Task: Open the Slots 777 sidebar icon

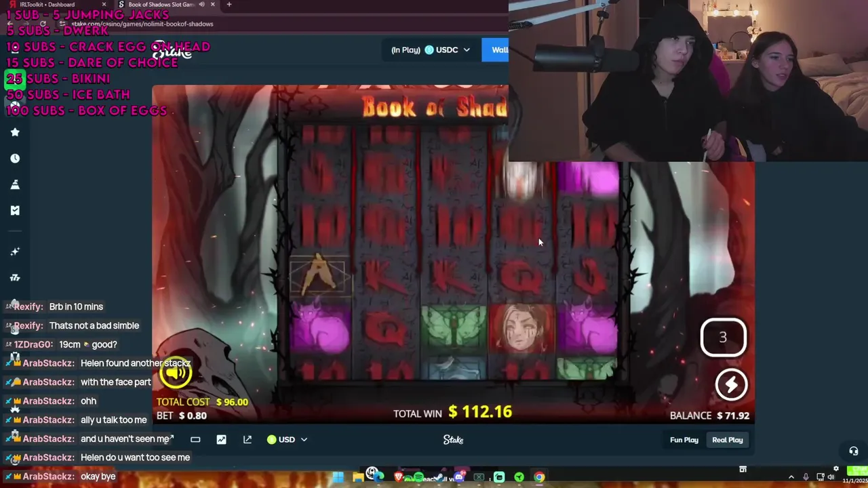Action: [15, 277]
